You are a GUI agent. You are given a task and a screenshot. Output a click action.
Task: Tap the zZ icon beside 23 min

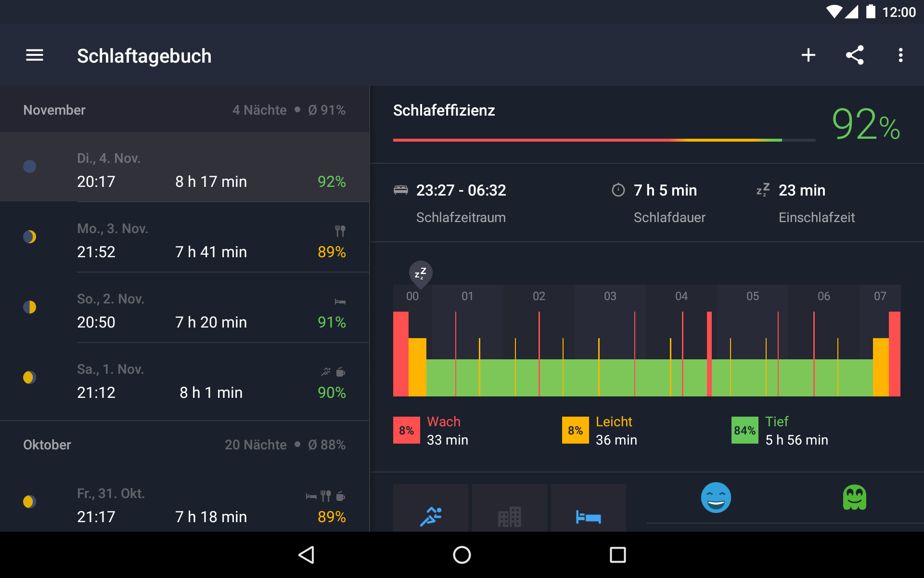pos(763,190)
